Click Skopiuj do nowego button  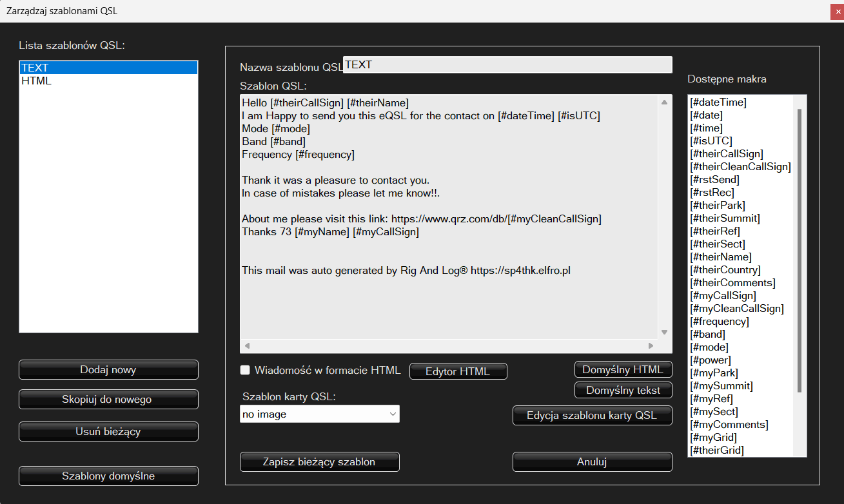(108, 400)
